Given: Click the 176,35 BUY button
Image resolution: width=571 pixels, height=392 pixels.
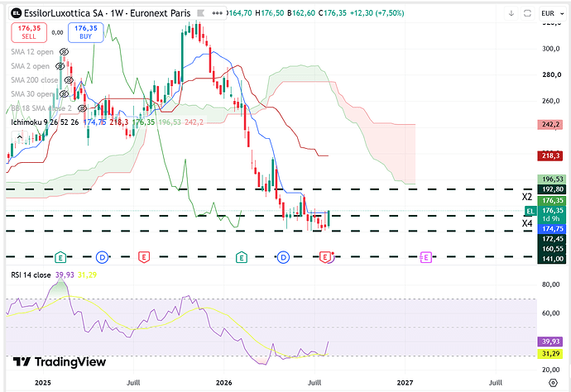Looking at the screenshot, I should tap(85, 32).
